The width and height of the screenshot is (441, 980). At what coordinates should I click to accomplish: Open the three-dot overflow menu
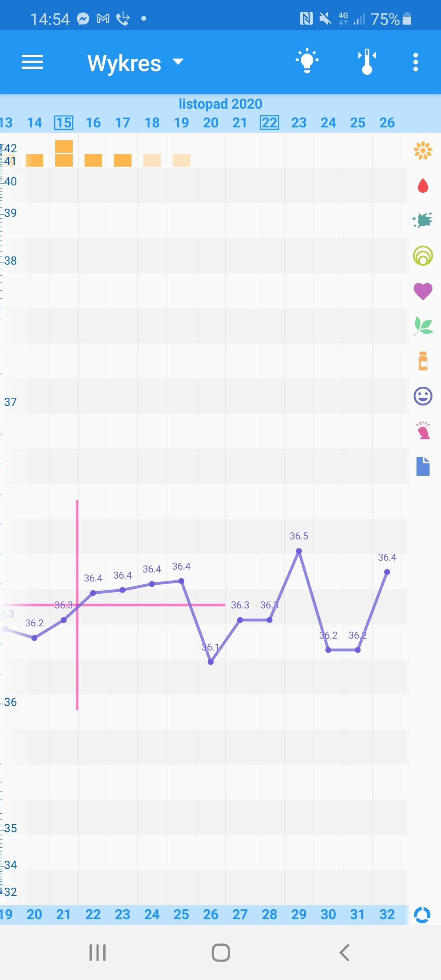[415, 62]
